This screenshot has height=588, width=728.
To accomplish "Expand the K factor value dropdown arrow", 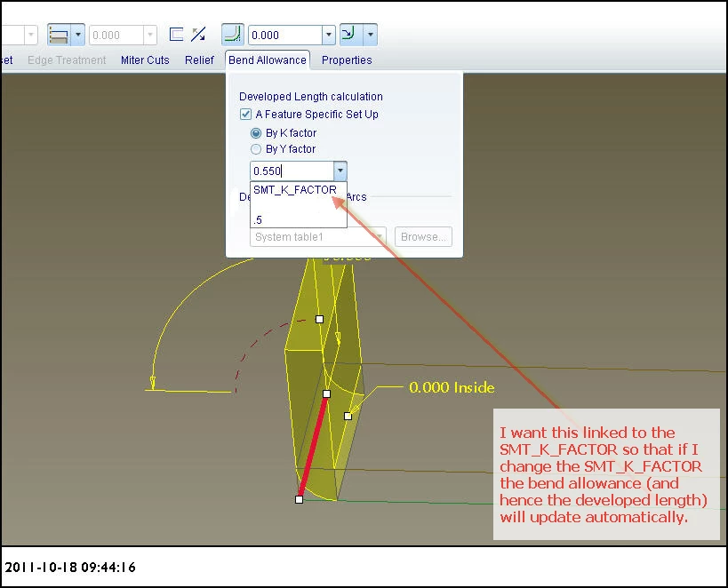I will click(x=340, y=171).
